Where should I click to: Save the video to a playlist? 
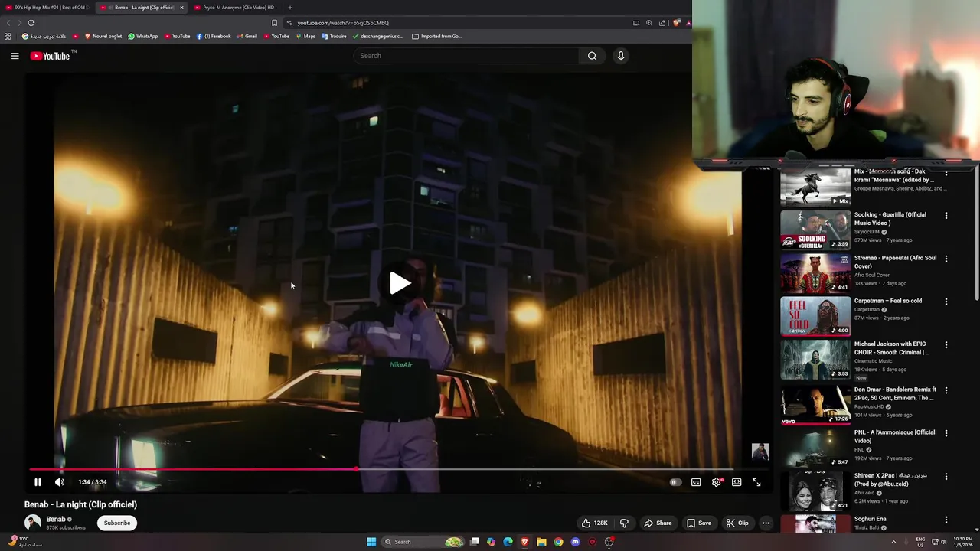tap(699, 523)
